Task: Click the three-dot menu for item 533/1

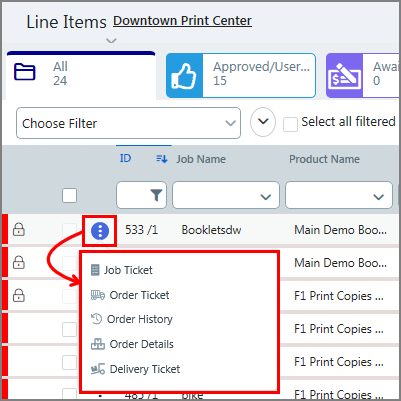Action: [100, 231]
